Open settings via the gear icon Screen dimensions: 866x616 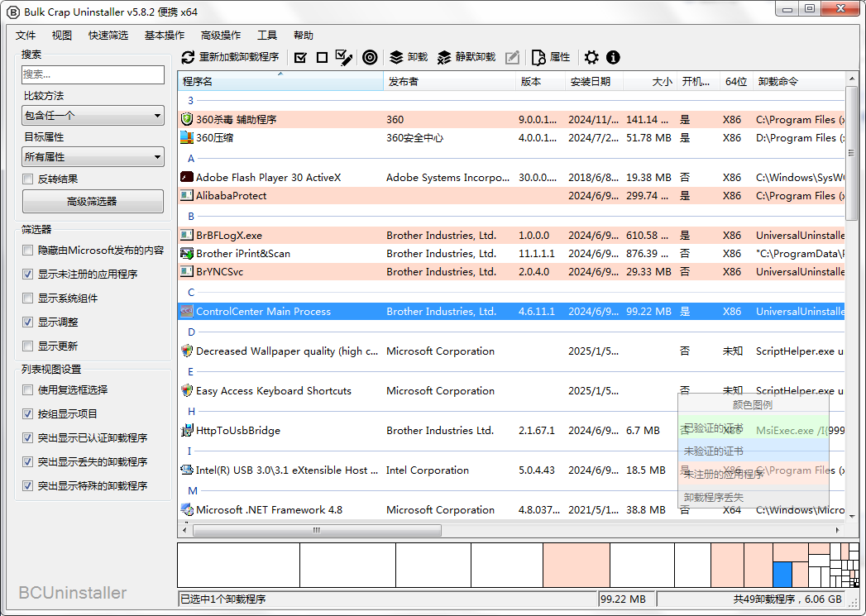tap(591, 57)
